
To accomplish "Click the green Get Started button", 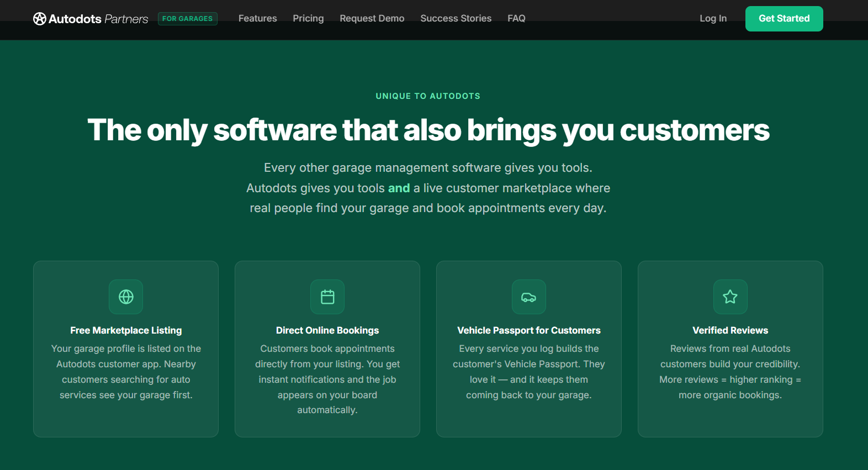I will [x=784, y=19].
